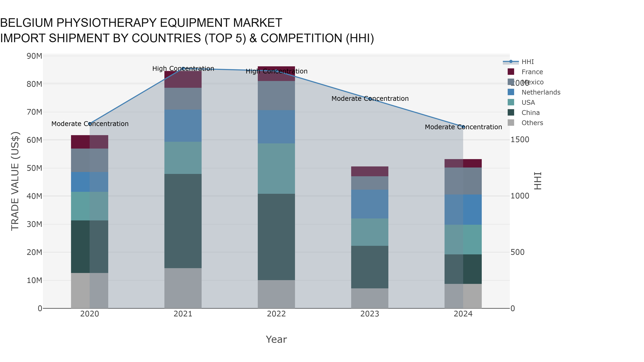This screenshot has width=644, height=362.
Task: Click the 2022 x-axis year label
Action: (x=276, y=314)
